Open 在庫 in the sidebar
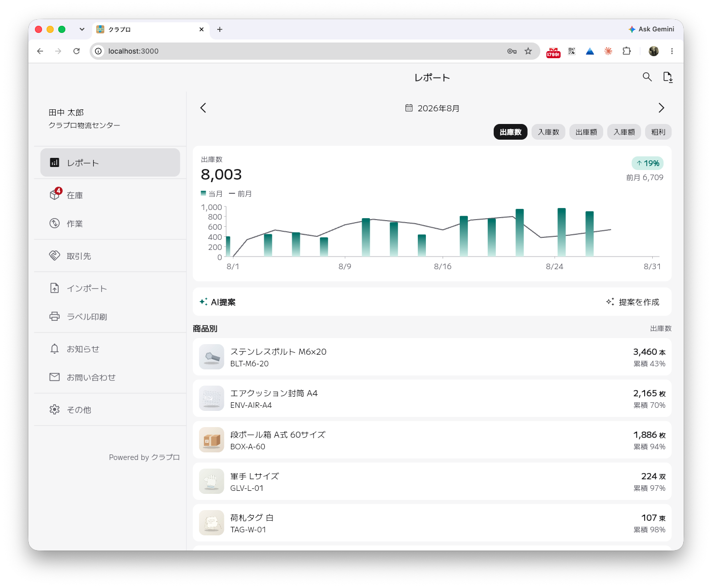 (x=110, y=195)
